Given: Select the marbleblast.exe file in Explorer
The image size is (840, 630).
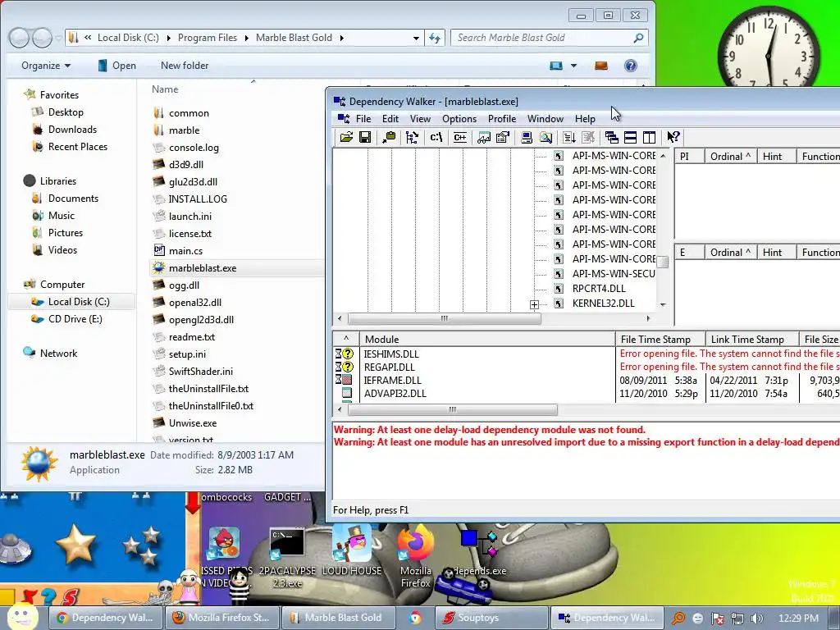Looking at the screenshot, I should pyautogui.click(x=203, y=268).
